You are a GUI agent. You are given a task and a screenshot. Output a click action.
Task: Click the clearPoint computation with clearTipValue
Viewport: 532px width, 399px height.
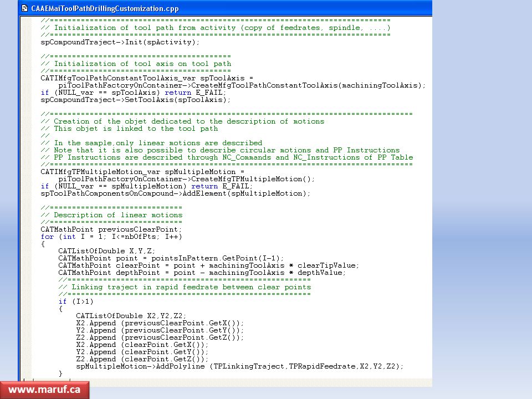tap(209, 265)
